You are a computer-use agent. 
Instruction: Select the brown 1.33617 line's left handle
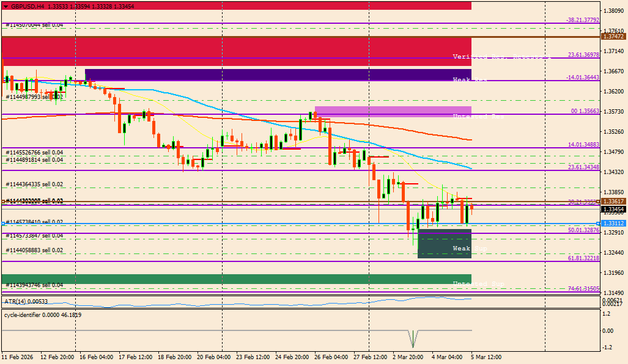[3, 202]
